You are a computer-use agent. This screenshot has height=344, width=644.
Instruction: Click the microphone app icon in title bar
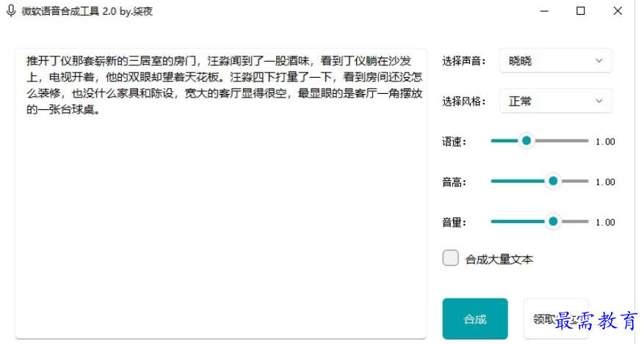tap(11, 11)
